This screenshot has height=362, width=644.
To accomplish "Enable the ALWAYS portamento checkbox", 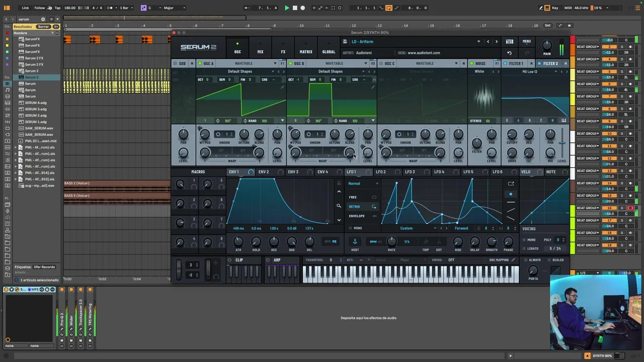I will (x=525, y=260).
